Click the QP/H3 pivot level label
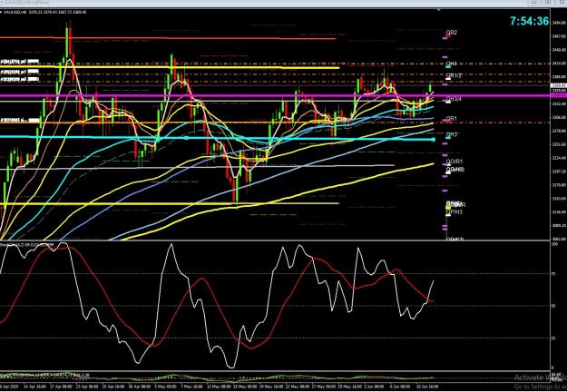Screen dimensions: 567x392 (x=455, y=212)
